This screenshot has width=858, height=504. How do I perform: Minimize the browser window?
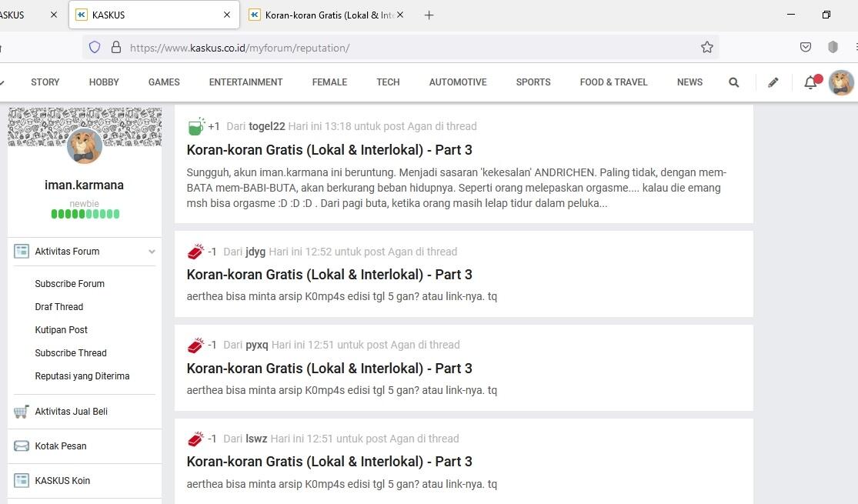pos(791,15)
